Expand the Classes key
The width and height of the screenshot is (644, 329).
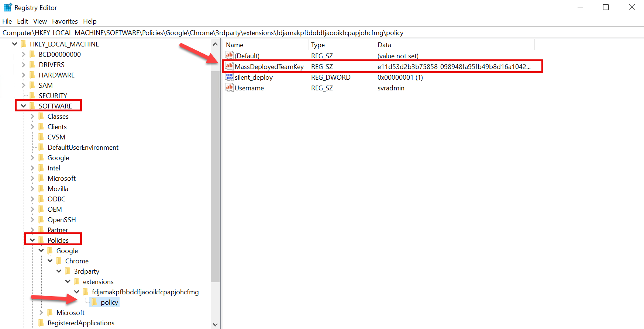(x=32, y=116)
